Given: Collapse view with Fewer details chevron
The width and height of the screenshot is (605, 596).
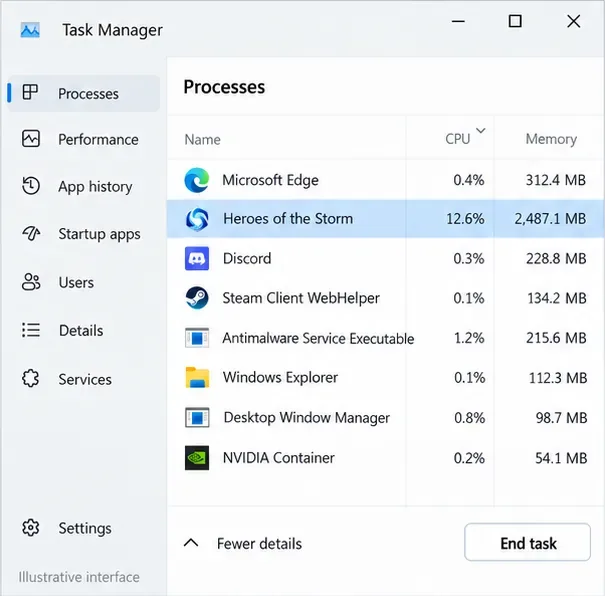Looking at the screenshot, I should click(x=191, y=543).
